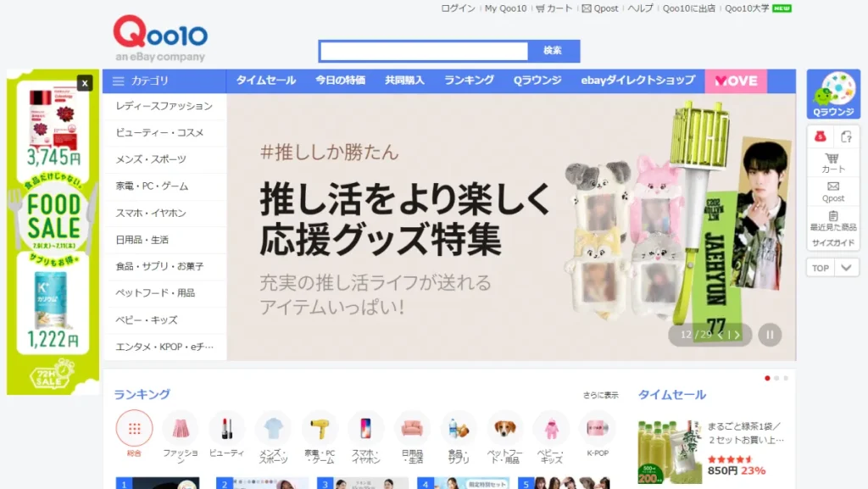Expand the TOP navigation dropdown chevron

844,267
